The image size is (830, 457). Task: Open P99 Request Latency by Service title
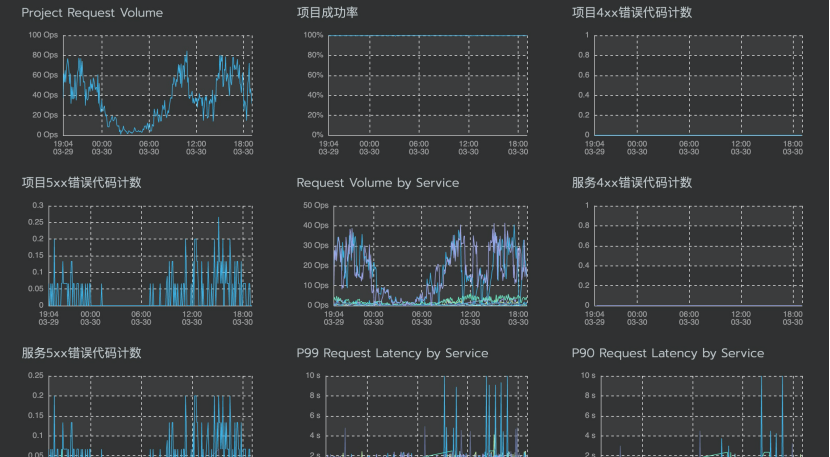(392, 353)
